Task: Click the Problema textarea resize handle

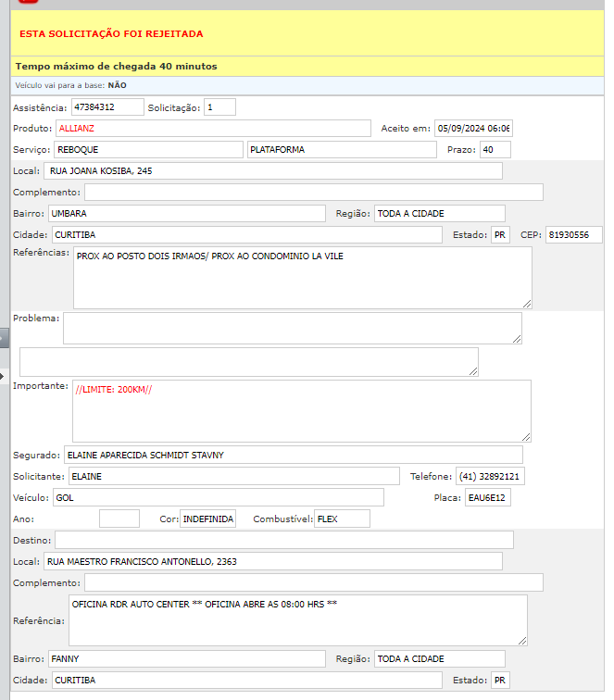Action: click(x=516, y=338)
